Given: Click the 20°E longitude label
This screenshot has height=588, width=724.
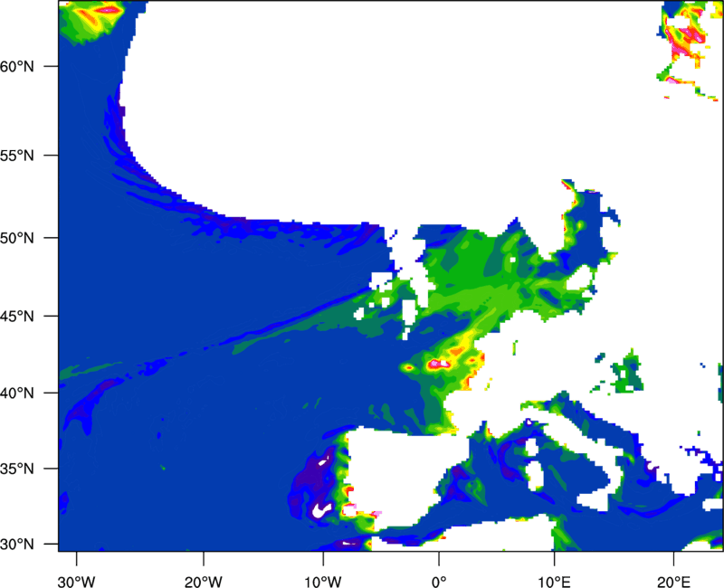Looking at the screenshot, I should pos(673,582).
